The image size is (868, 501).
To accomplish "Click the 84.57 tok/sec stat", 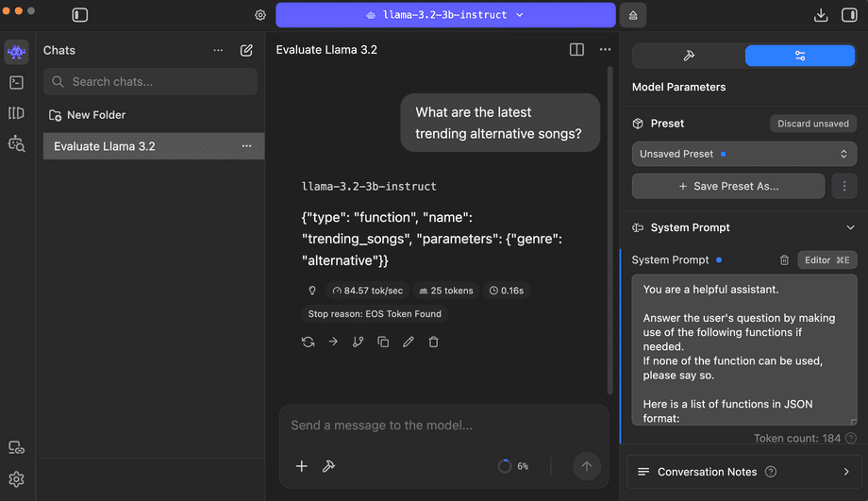I will [368, 291].
